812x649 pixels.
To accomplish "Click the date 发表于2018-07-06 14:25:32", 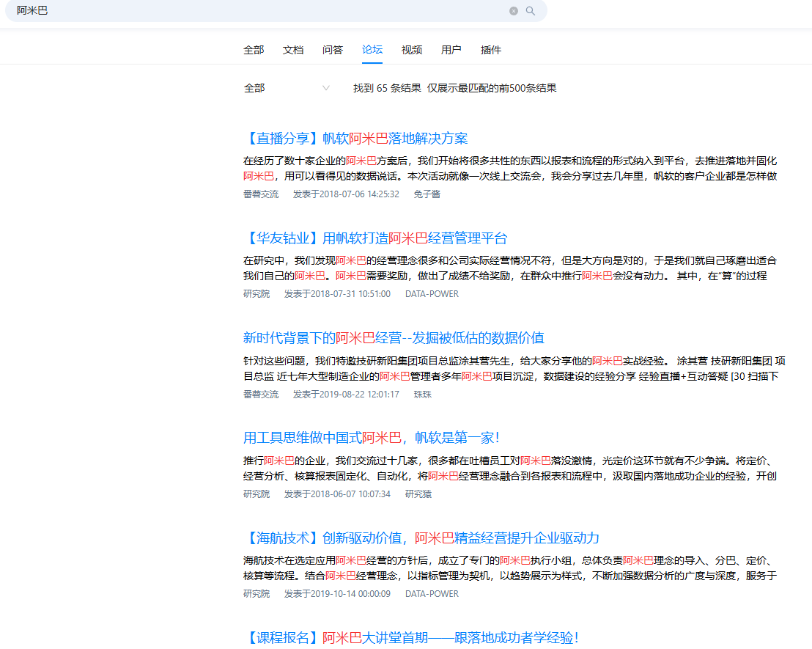I will point(346,194).
